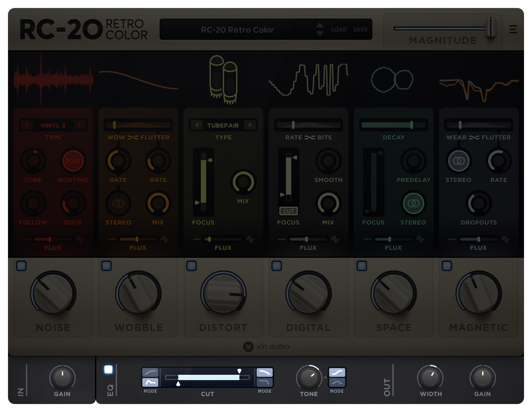Select previous distortion type left of TUBEPAIR

click(x=197, y=125)
